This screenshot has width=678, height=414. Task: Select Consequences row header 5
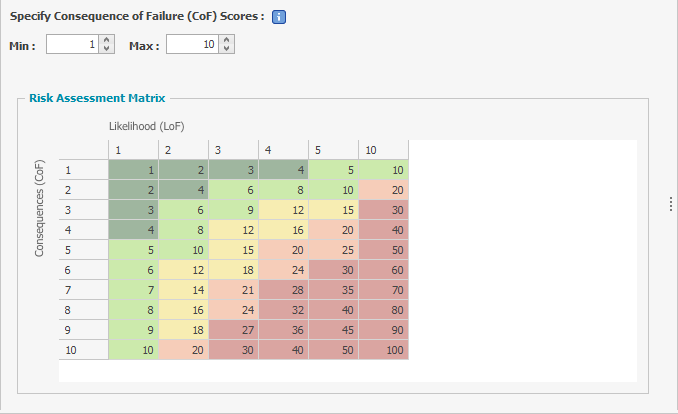pyautogui.click(x=83, y=250)
